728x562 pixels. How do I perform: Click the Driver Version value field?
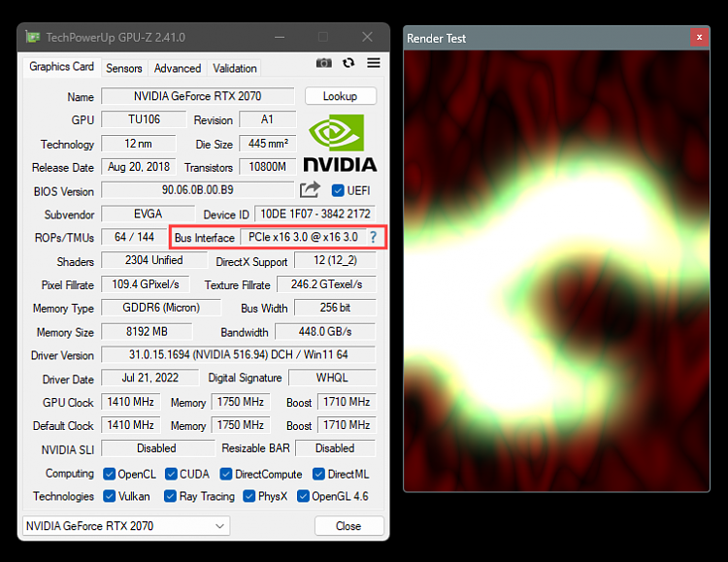238,355
